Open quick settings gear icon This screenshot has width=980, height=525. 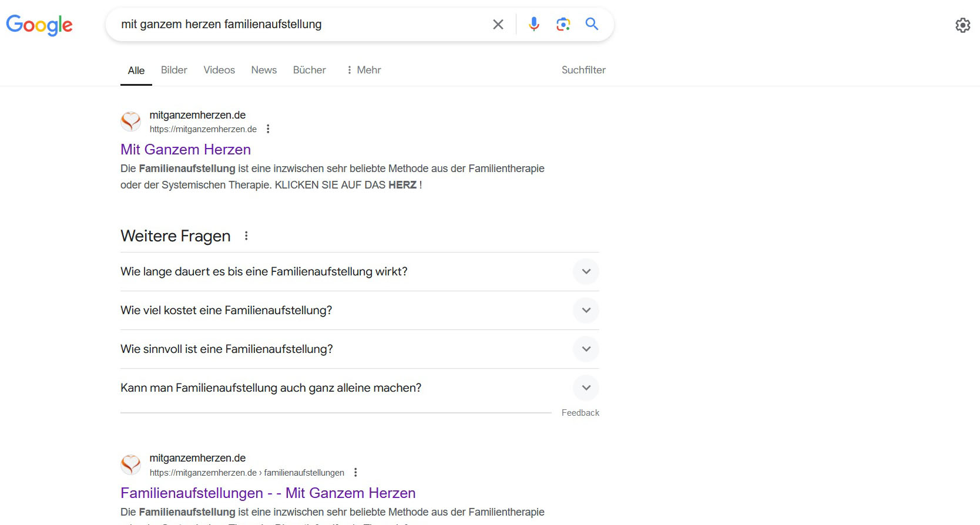coord(962,25)
